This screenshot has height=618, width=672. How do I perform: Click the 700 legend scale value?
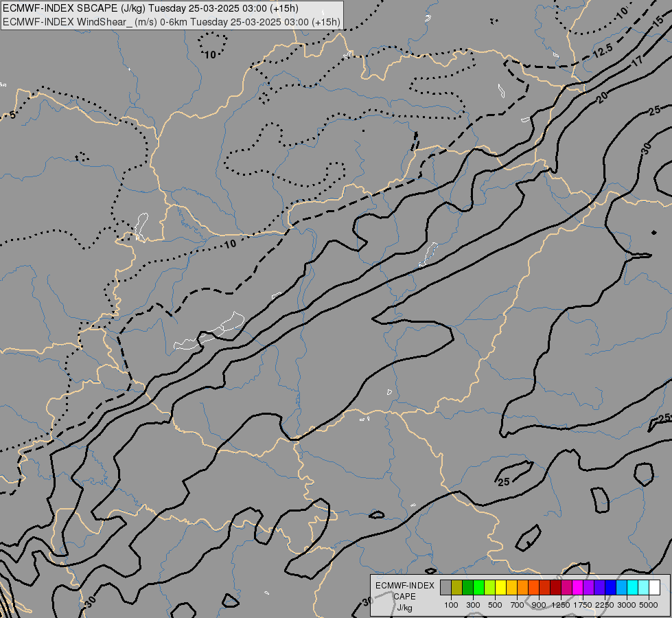pyautogui.click(x=518, y=605)
